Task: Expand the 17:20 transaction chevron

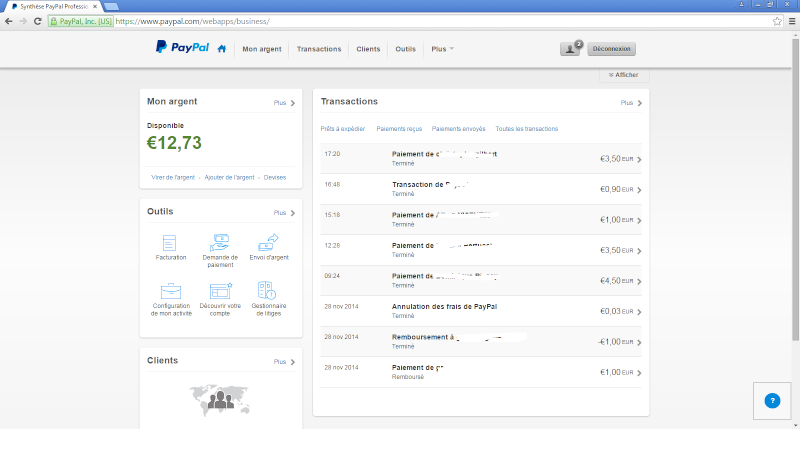Action: point(639,159)
